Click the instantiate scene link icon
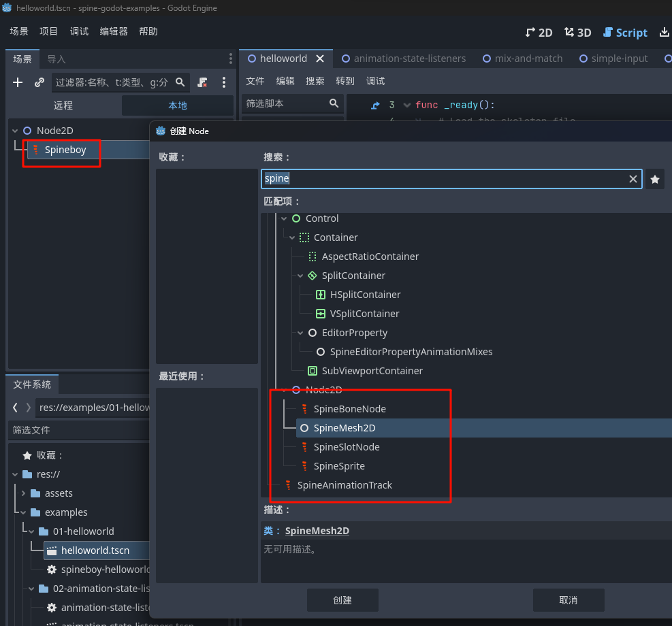672x626 pixels. (x=39, y=82)
